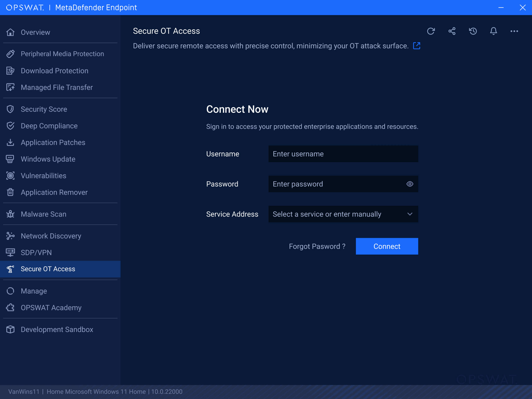Click the Forgot Pasword link
Viewport: 532px width, 399px height.
tap(317, 246)
